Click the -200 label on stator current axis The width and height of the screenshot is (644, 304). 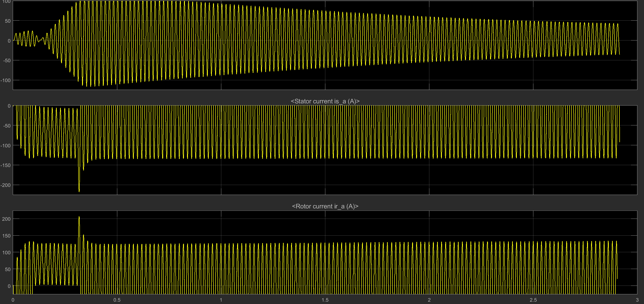point(5,185)
